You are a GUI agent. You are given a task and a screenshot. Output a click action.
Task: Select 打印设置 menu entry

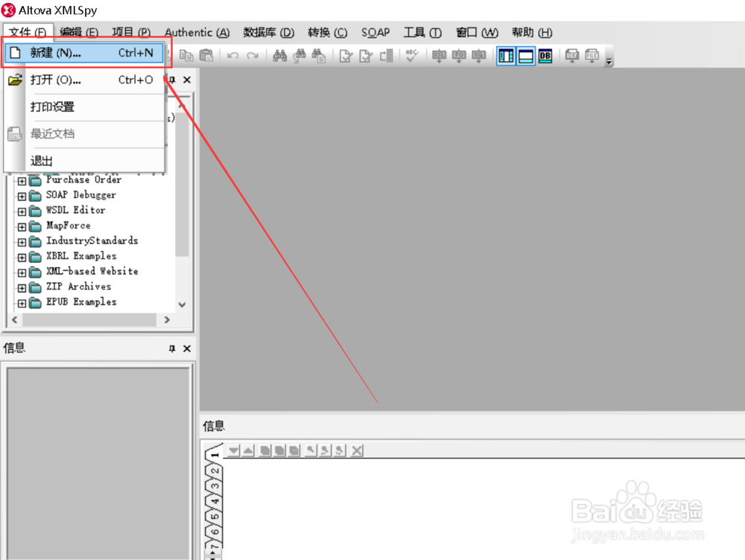pyautogui.click(x=85, y=107)
